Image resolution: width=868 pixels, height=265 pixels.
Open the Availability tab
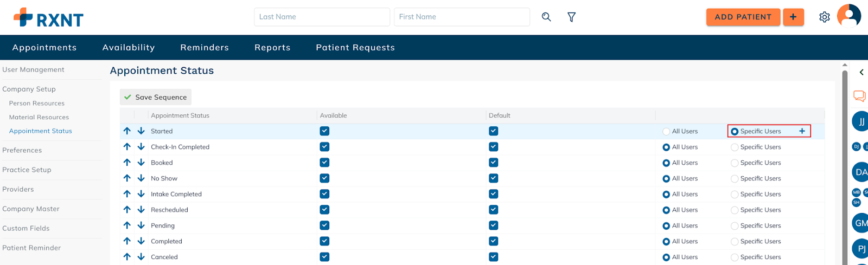click(x=129, y=48)
